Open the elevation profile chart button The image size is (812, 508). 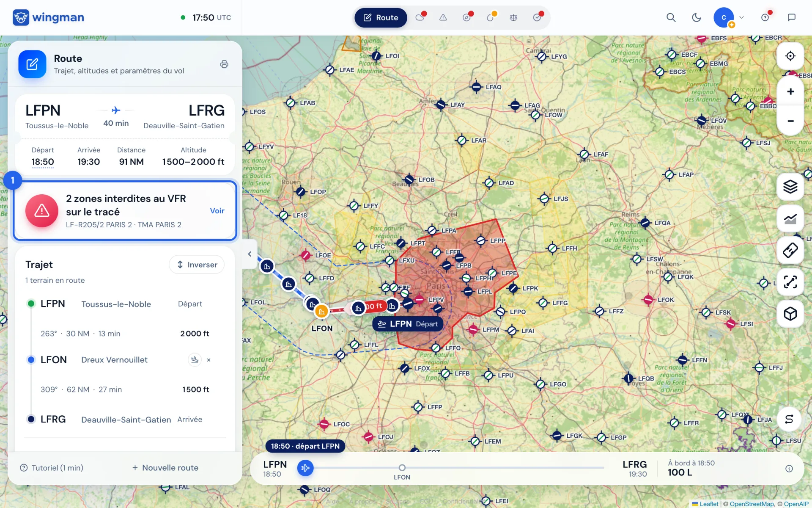click(x=790, y=218)
